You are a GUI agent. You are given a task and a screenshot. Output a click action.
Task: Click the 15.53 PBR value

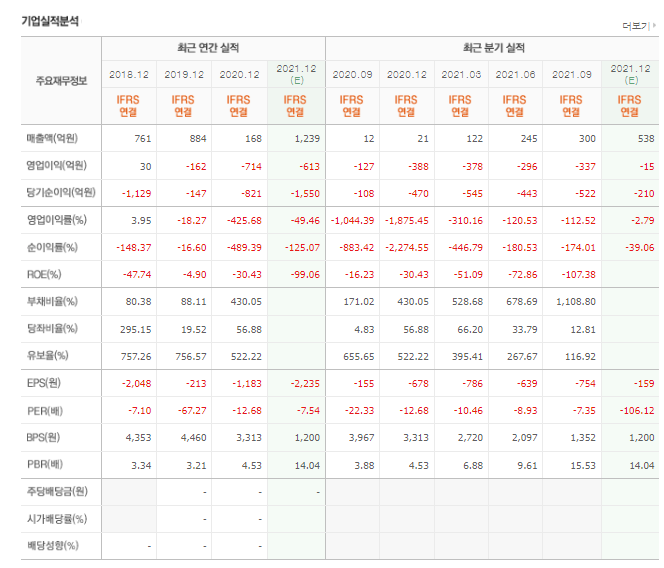tap(583, 465)
